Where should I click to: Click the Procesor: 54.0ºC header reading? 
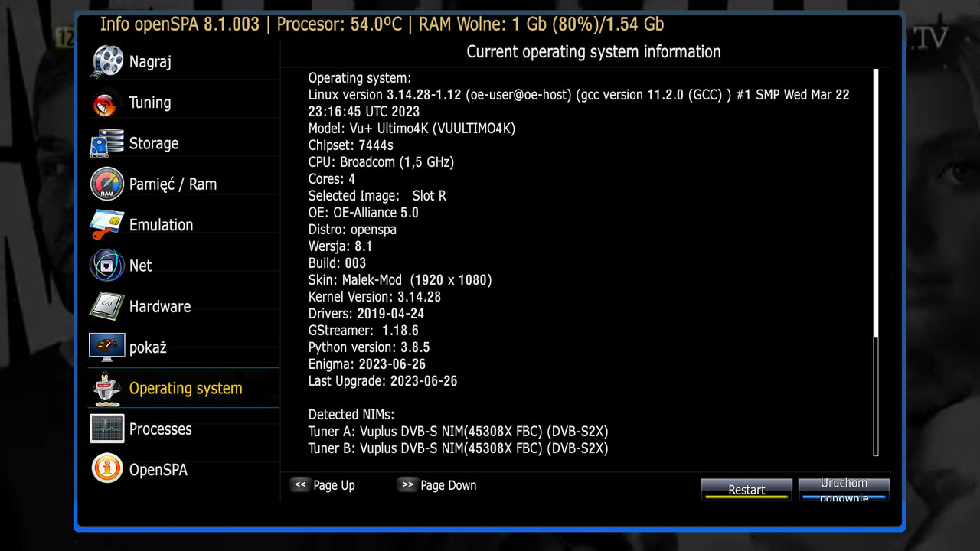point(338,24)
